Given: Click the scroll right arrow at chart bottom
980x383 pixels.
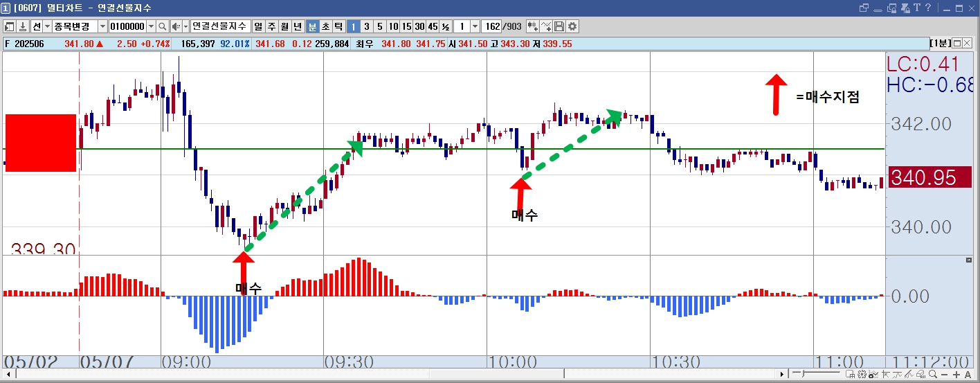Looking at the screenshot, I should pos(782,374).
